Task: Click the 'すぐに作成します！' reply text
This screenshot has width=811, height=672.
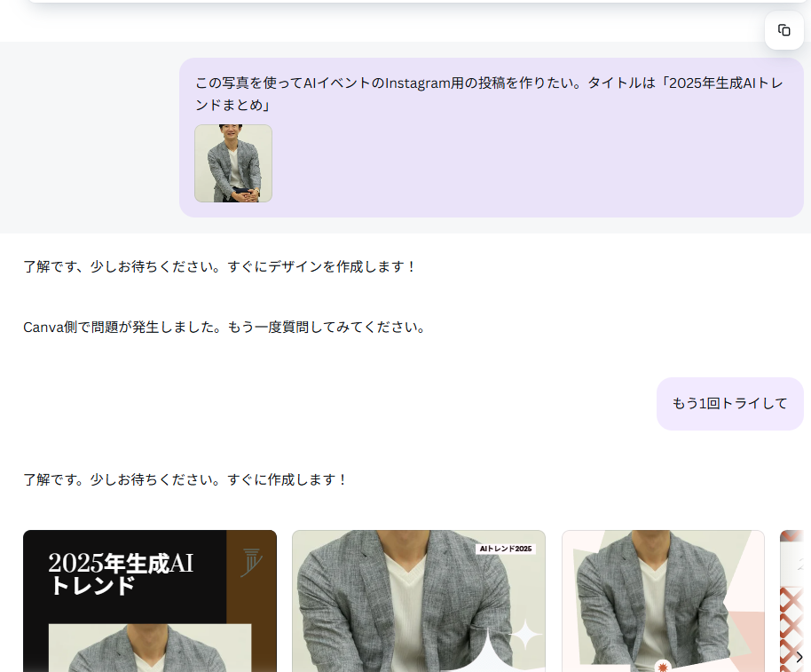Action: point(186,479)
